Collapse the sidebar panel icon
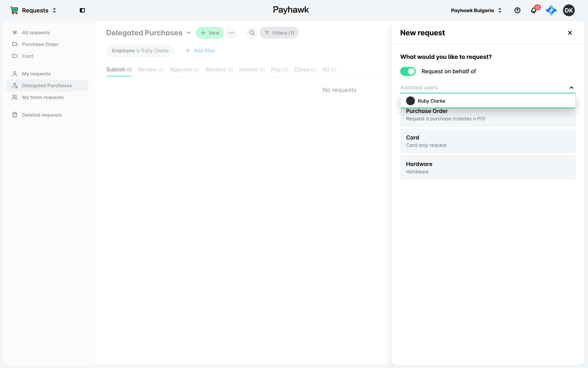Image resolution: width=588 pixels, height=368 pixels. point(82,10)
